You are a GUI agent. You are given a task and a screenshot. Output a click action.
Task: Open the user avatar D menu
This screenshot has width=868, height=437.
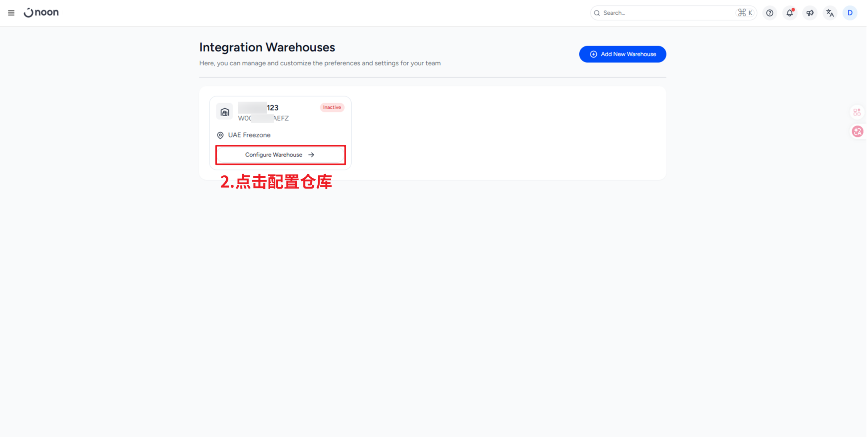coord(850,13)
